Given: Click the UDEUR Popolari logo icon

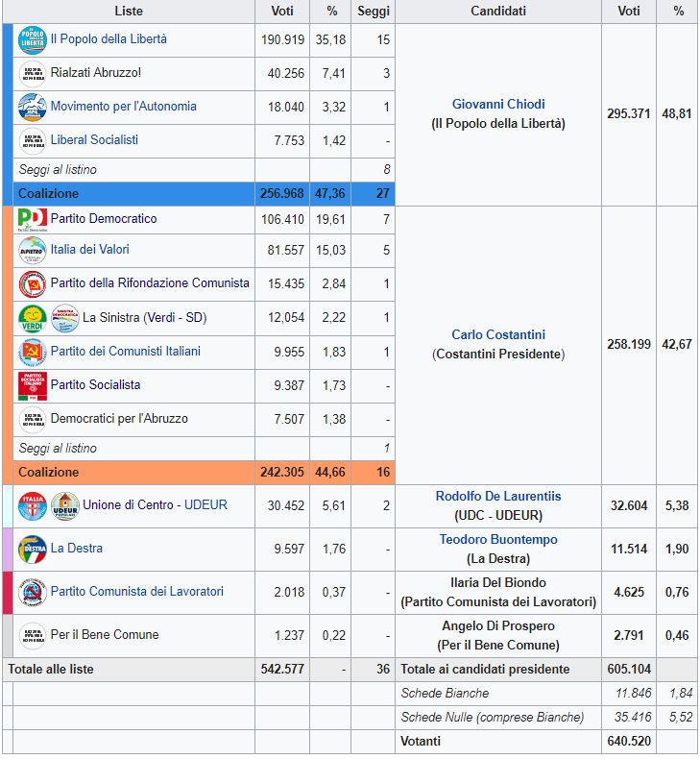Looking at the screenshot, I should tap(64, 505).
